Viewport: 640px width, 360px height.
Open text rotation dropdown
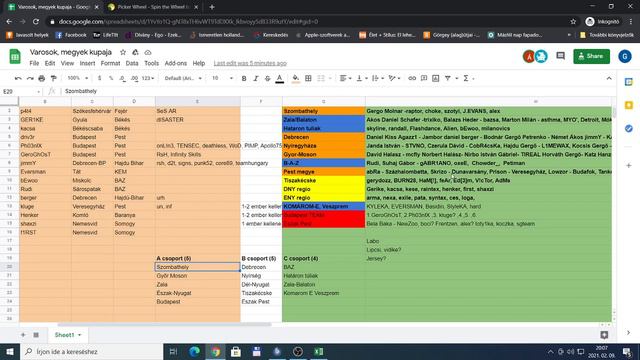click(x=394, y=78)
